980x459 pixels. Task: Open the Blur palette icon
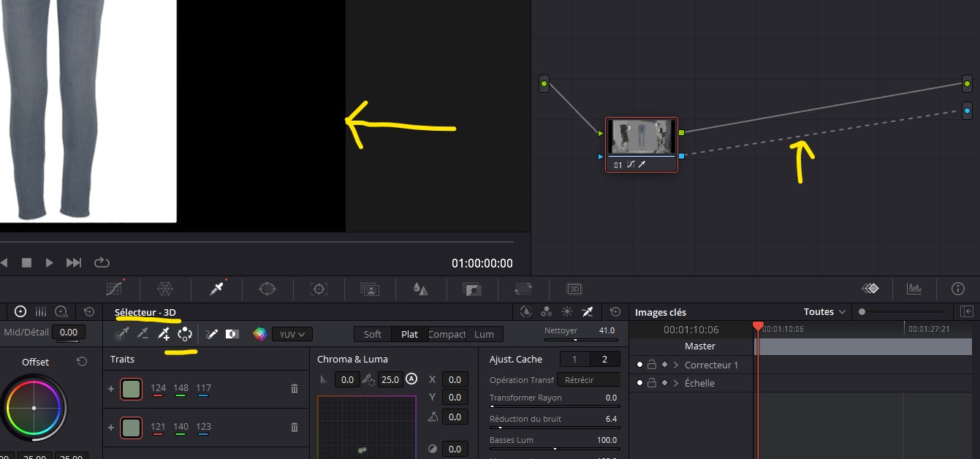point(420,289)
